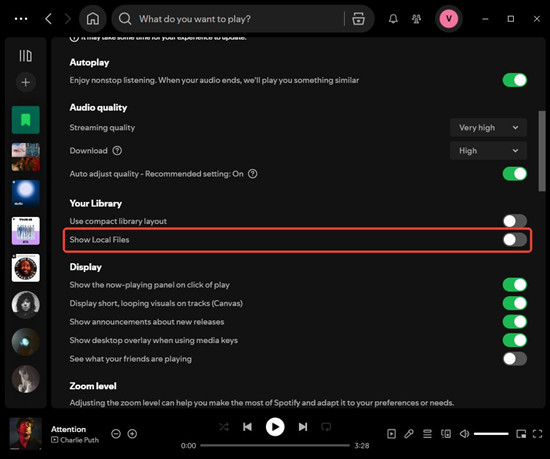
Task: Click the Display section heading
Action: [86, 267]
